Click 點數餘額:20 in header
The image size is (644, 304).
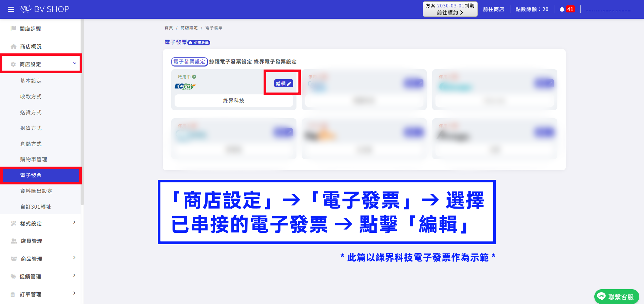pos(532,9)
